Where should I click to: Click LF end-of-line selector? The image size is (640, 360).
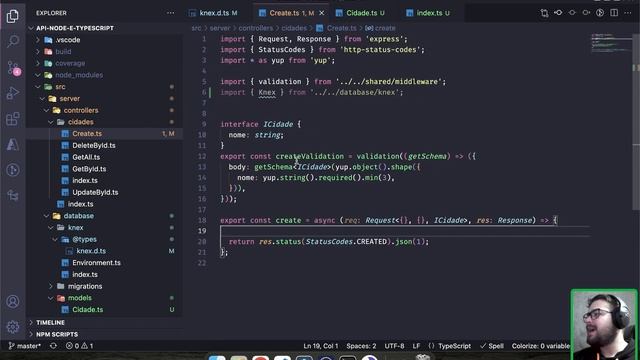pyautogui.click(x=416, y=346)
